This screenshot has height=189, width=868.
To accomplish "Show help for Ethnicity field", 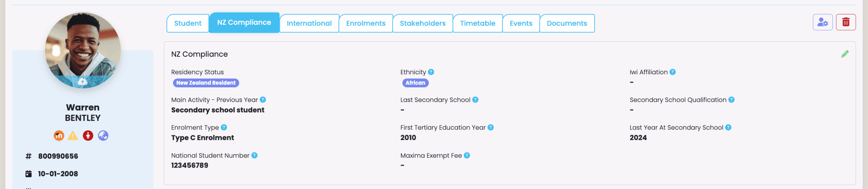I will (x=431, y=72).
